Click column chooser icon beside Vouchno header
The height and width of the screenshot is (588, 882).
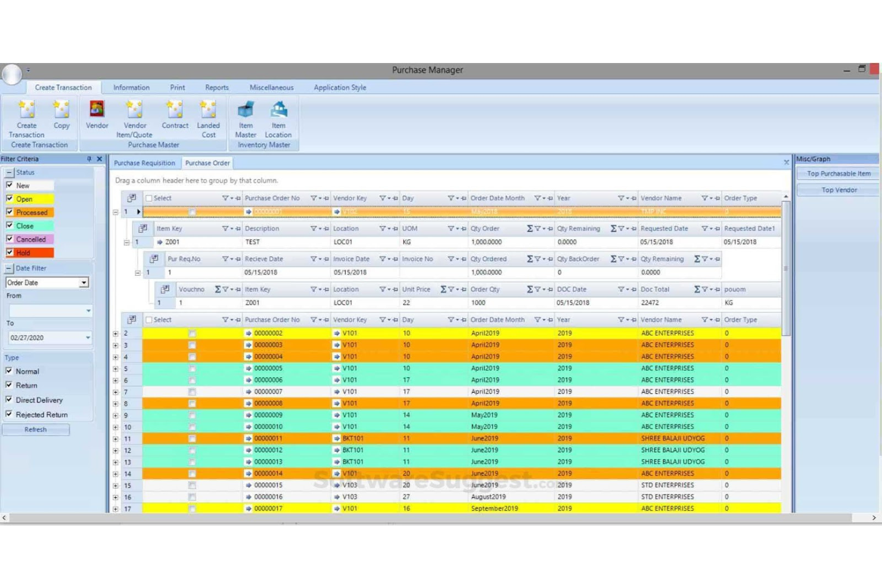tap(165, 289)
